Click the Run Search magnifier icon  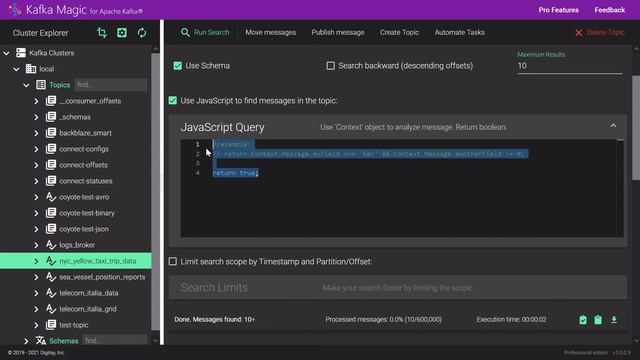pos(185,32)
